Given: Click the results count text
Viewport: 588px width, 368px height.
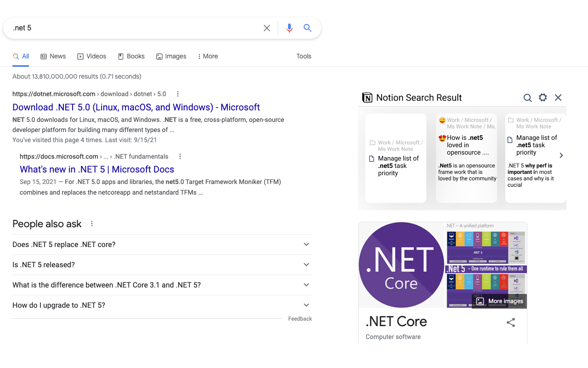Looking at the screenshot, I should click(77, 76).
